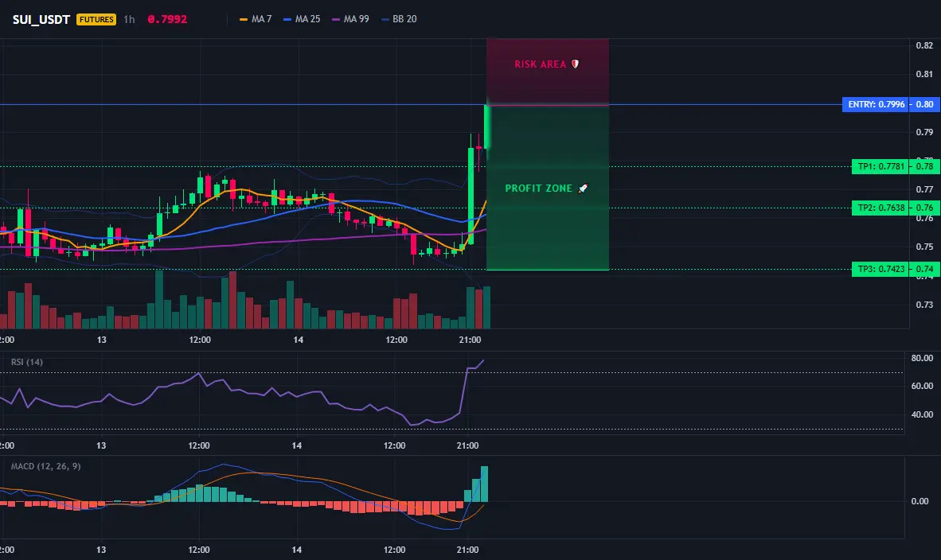941x560 pixels.
Task: Click the ENTRY: 0.7996 price tag
Action: 876,104
